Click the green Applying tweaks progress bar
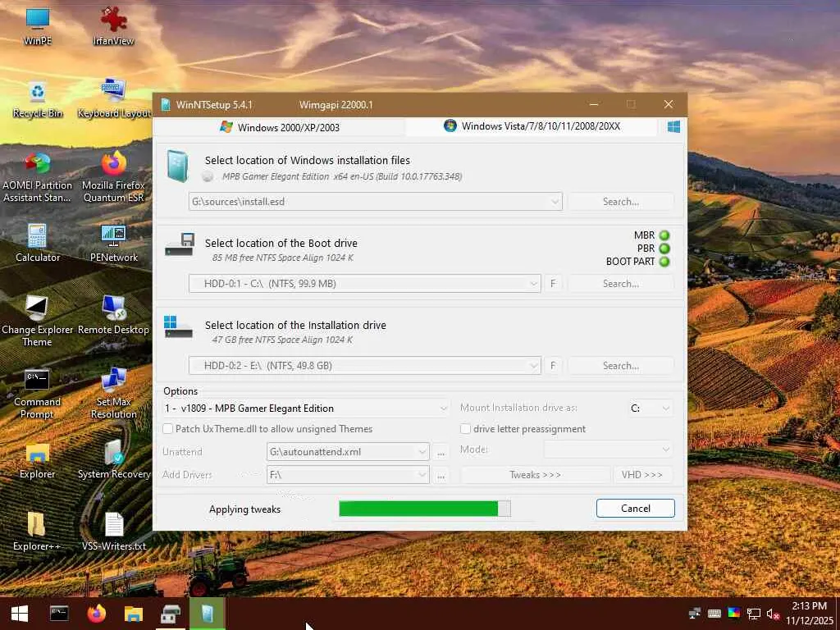This screenshot has width=840, height=630. [425, 509]
